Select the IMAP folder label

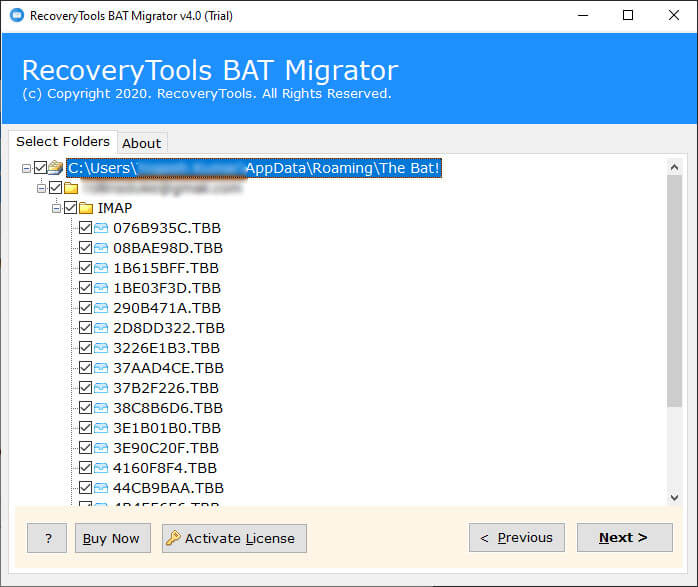click(115, 208)
